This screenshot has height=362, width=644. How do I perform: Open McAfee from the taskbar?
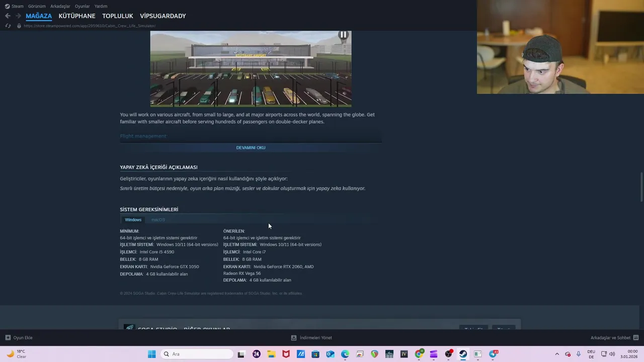tap(286, 354)
